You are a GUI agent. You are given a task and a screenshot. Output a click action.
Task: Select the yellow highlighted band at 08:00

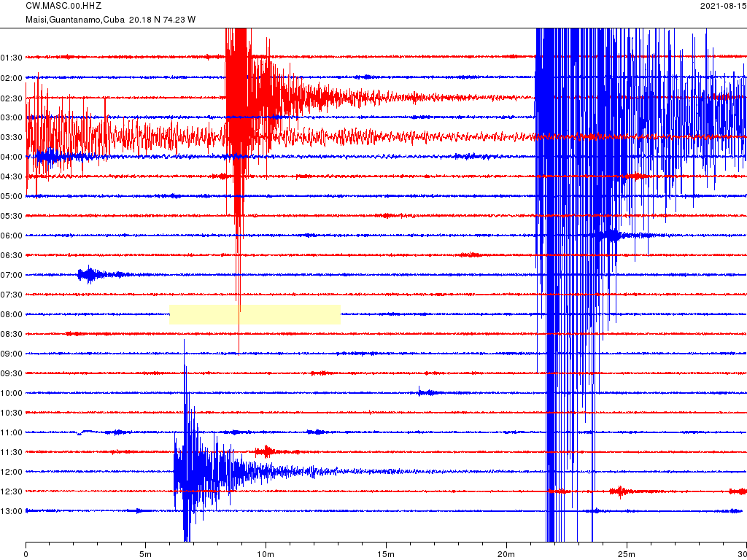[255, 314]
